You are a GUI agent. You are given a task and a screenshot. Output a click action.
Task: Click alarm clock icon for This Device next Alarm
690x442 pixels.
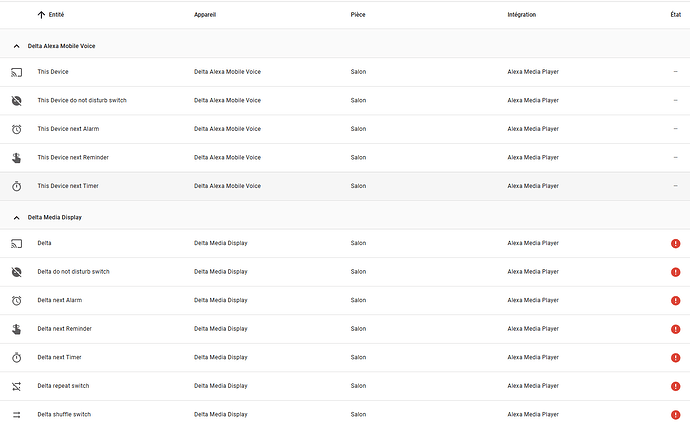tap(16, 129)
